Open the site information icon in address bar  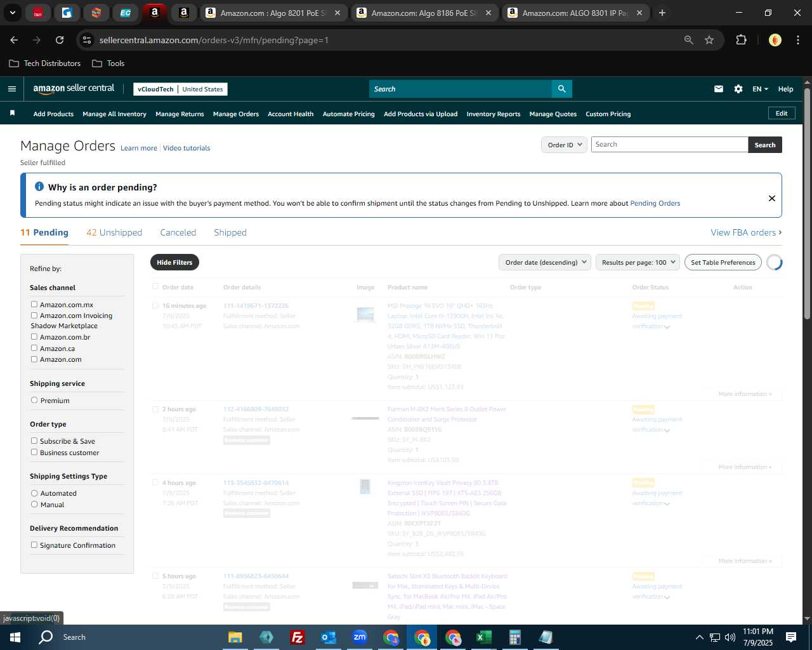[x=87, y=40]
